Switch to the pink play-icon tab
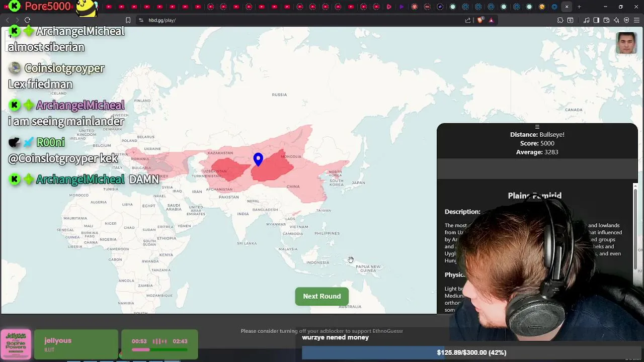This screenshot has width=644, height=362. (389, 7)
